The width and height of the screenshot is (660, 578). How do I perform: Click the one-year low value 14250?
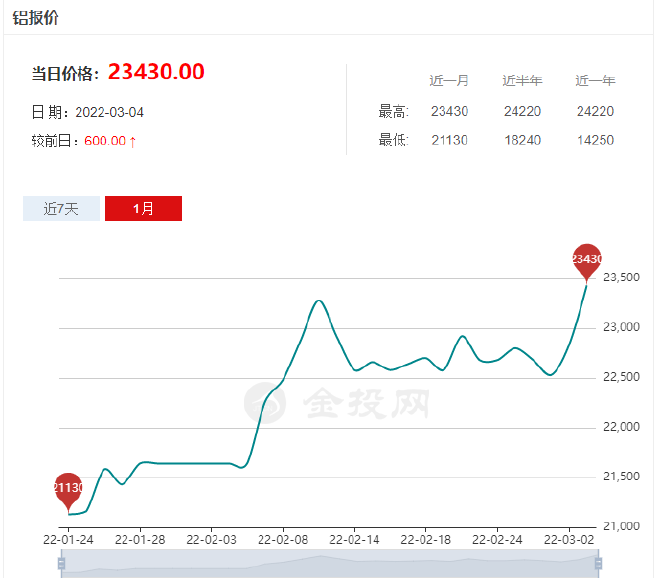tap(595, 140)
